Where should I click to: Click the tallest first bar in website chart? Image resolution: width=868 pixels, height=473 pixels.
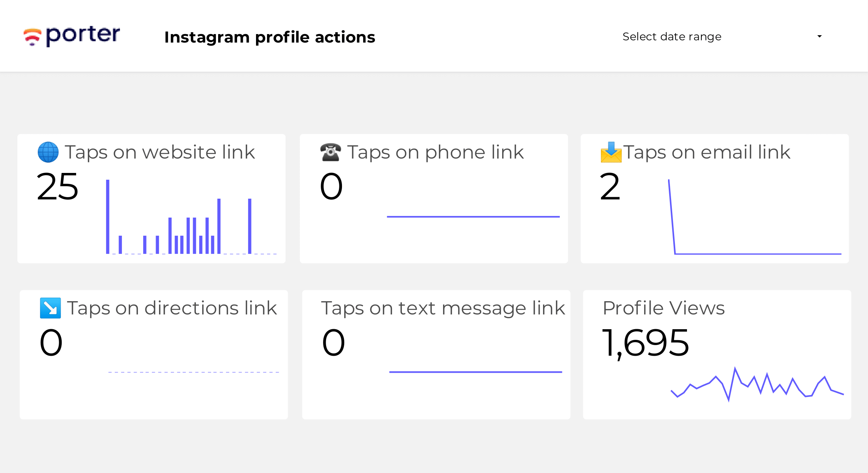tap(108, 216)
